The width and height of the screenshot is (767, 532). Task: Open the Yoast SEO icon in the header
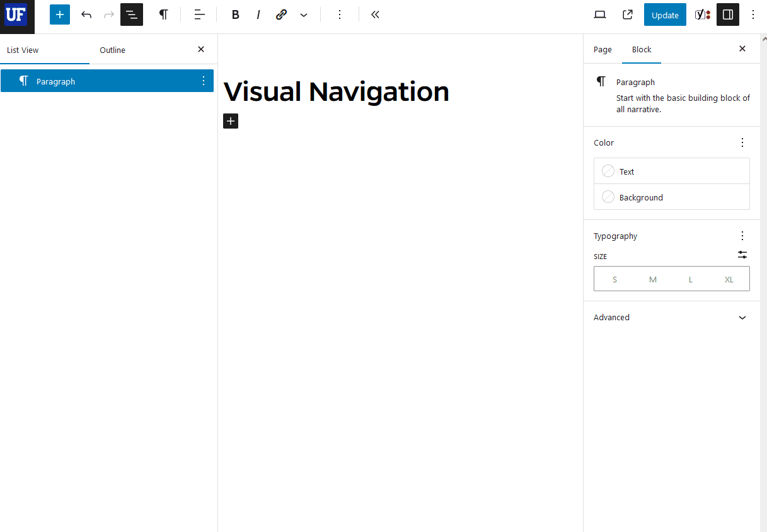click(702, 14)
